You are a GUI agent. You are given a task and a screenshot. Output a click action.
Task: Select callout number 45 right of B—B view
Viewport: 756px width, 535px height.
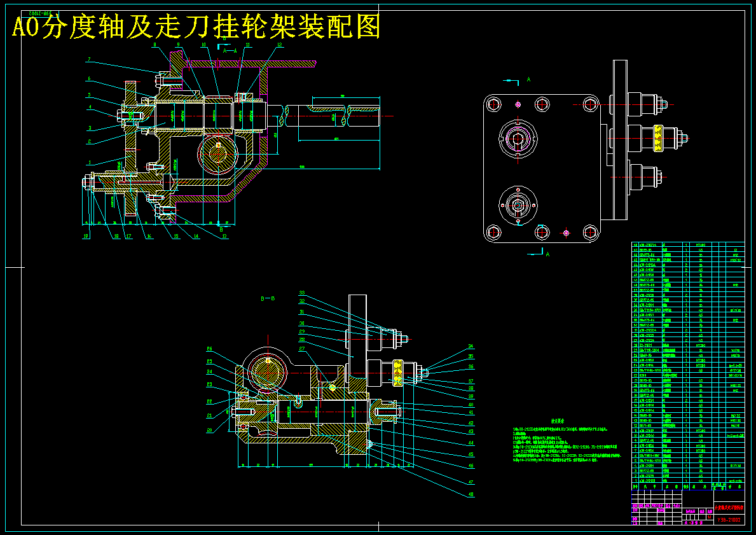[471, 454]
